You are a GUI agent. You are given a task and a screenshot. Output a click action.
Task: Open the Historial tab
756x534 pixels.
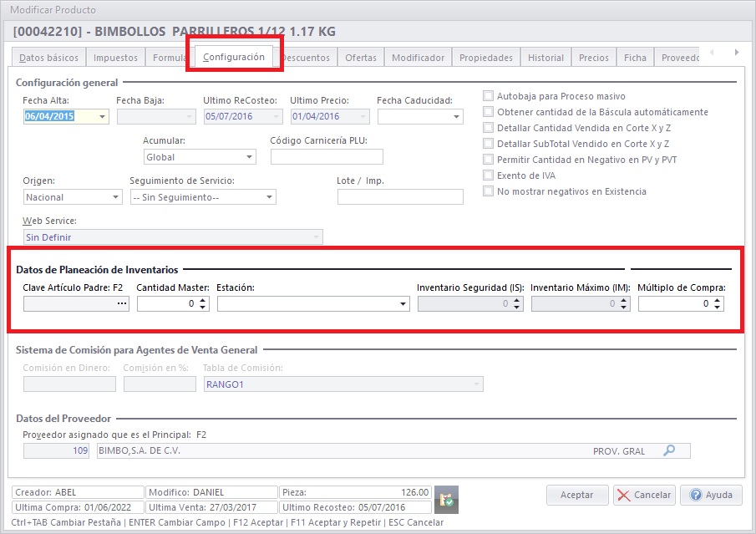[x=545, y=58]
